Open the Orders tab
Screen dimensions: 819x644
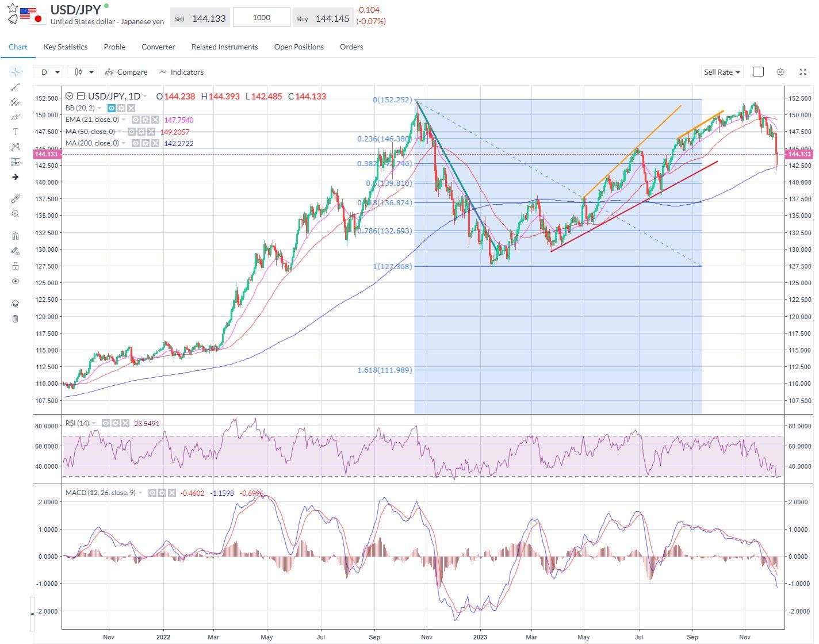[351, 47]
